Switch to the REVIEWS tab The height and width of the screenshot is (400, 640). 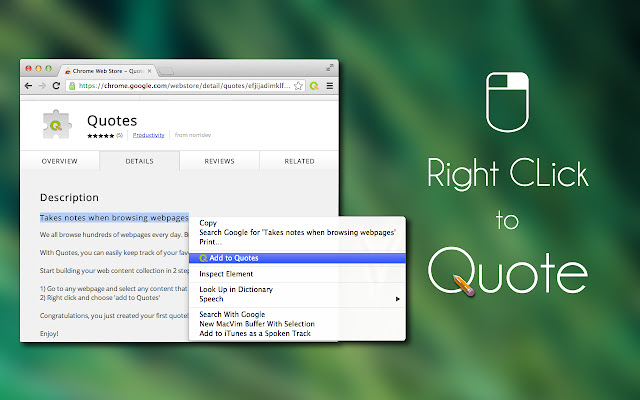click(x=220, y=161)
